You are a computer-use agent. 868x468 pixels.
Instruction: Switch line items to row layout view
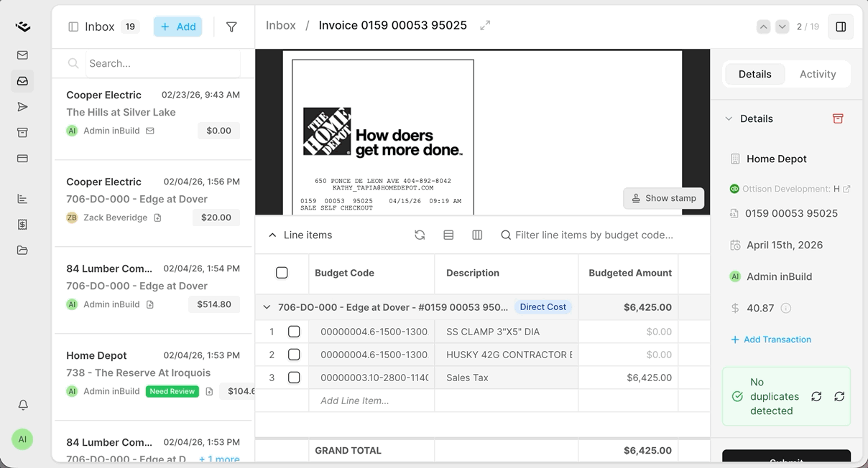(x=448, y=235)
